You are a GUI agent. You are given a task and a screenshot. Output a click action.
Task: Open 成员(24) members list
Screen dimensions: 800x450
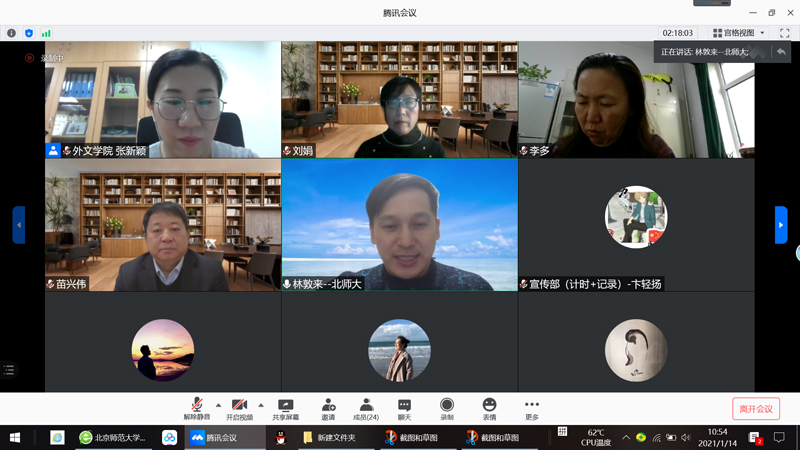pos(366,407)
